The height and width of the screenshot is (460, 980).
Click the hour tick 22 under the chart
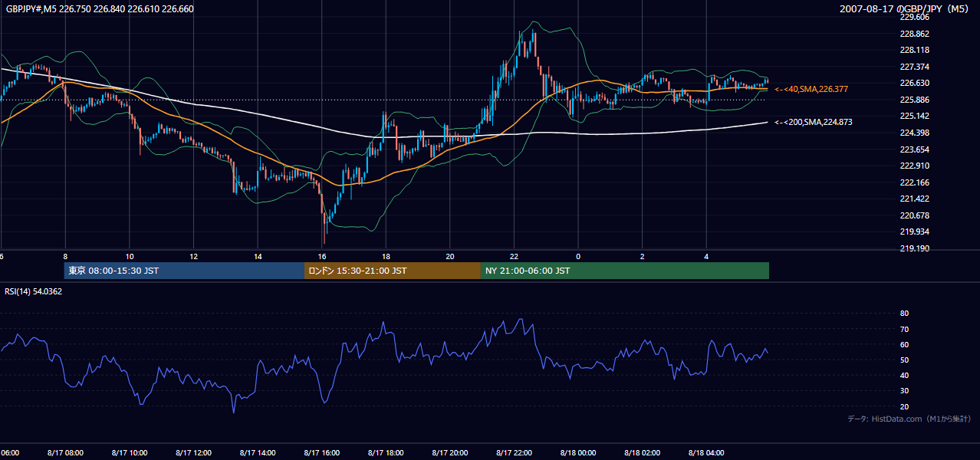pos(515,256)
